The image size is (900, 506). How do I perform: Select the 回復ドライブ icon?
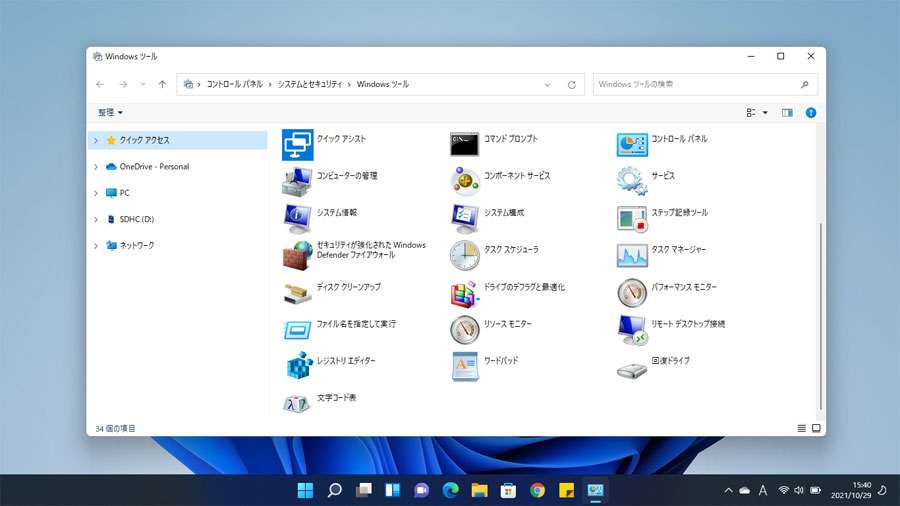(x=632, y=370)
